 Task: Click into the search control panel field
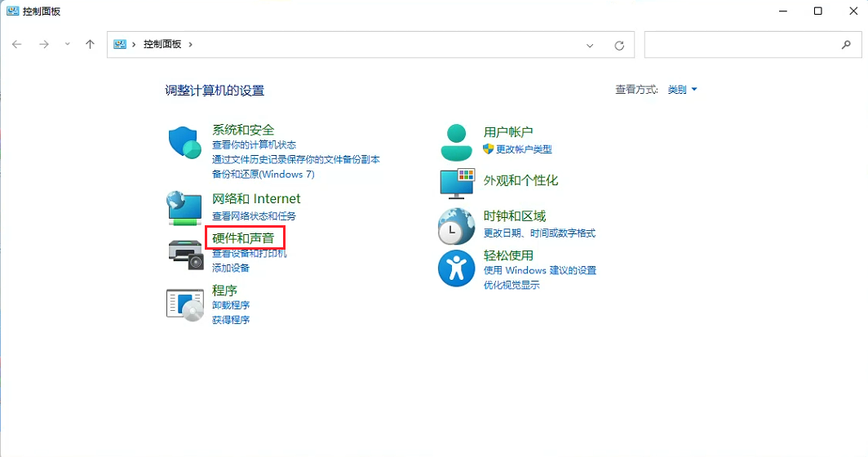click(x=753, y=45)
